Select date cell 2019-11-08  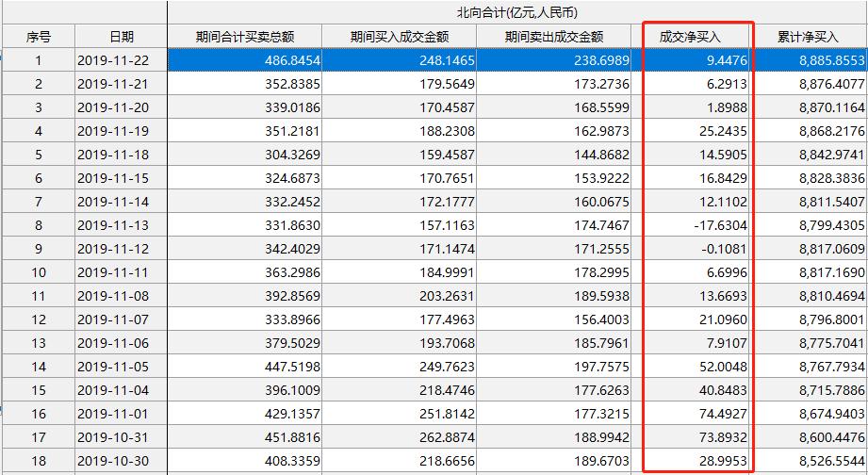122,296
